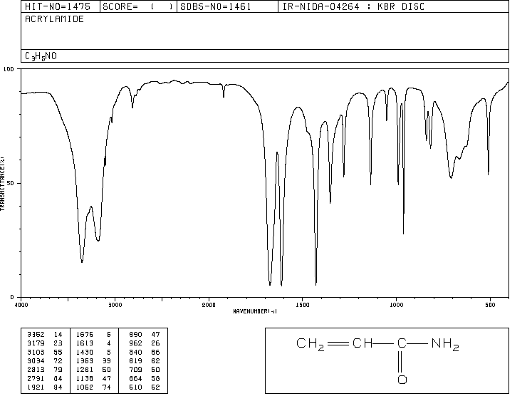
Task: Select peak table entry 819
Action: [x=135, y=361]
